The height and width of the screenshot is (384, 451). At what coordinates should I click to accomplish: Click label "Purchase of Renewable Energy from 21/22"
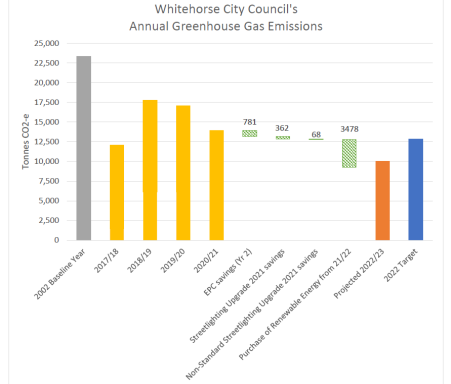[295, 304]
